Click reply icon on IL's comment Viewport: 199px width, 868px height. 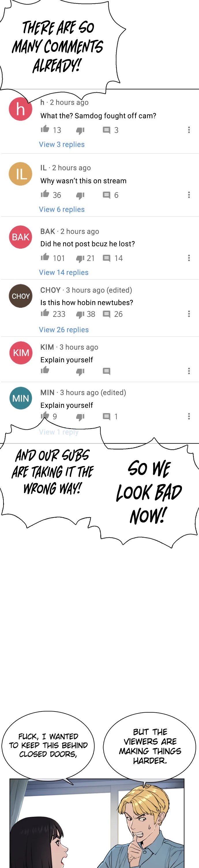[106, 195]
